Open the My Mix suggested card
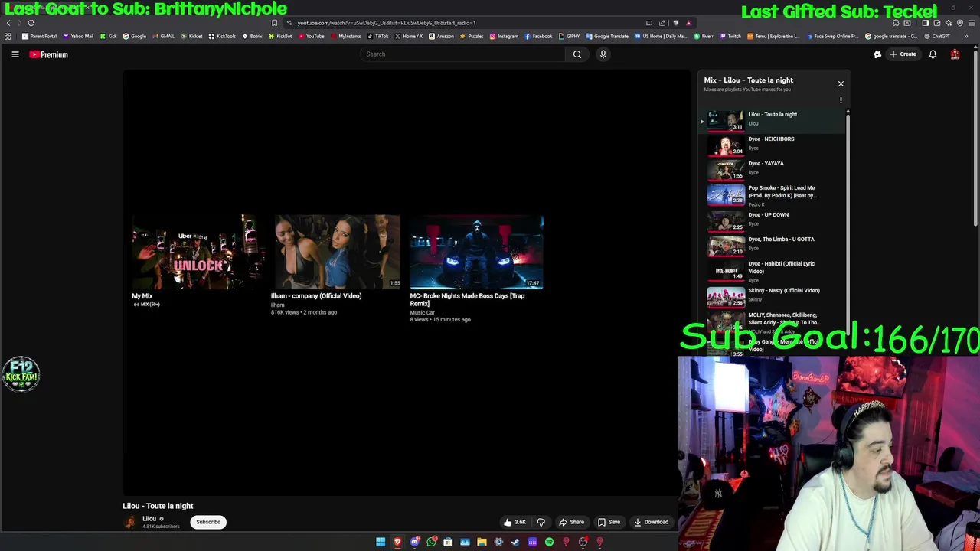 click(x=198, y=259)
